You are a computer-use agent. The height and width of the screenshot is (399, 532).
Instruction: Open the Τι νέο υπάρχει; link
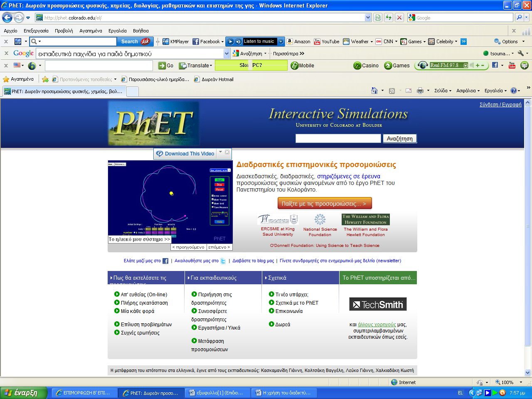coord(292,295)
